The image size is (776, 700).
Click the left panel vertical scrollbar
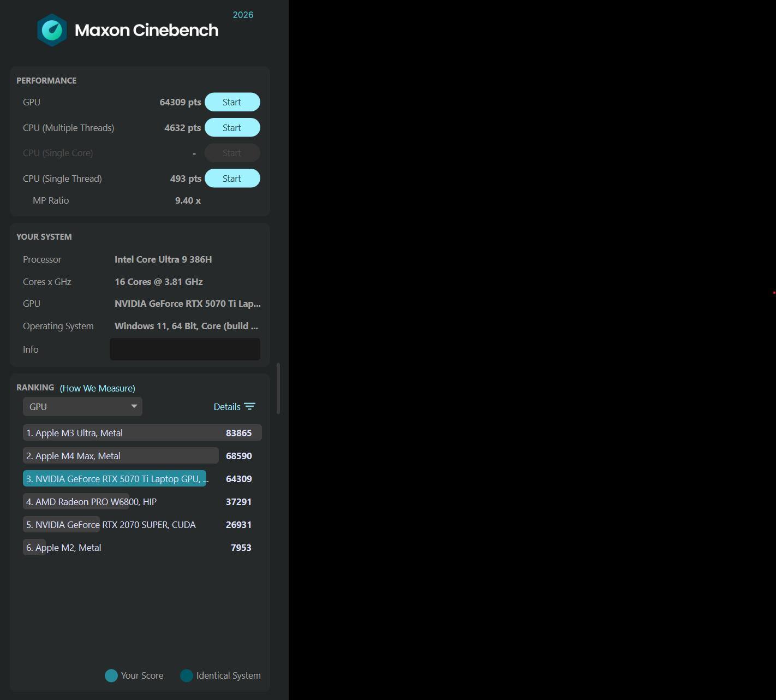coord(278,389)
